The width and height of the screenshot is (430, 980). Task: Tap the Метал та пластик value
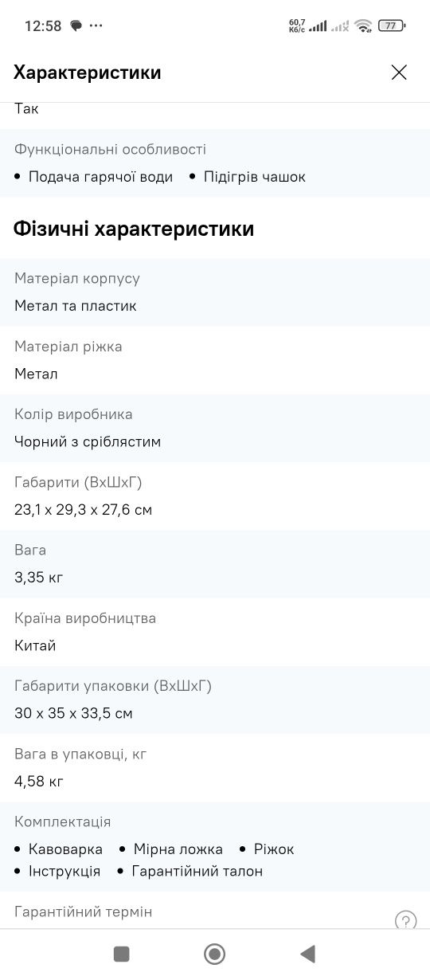pos(76,306)
